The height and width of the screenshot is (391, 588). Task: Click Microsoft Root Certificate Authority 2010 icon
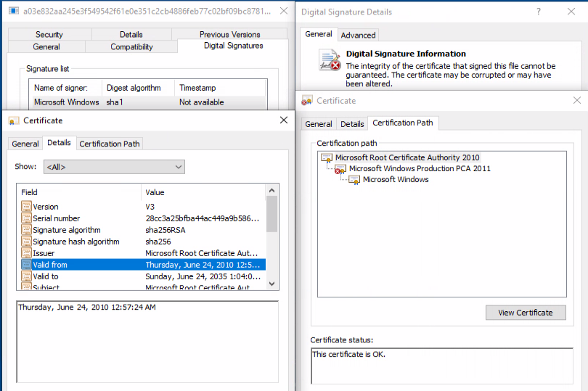[x=327, y=158]
